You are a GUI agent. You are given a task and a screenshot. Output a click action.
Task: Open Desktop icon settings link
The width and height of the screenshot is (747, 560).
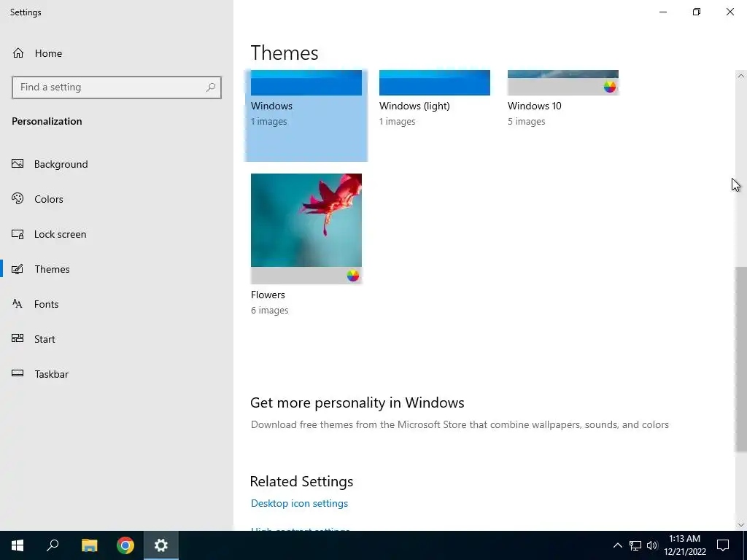[x=299, y=503]
